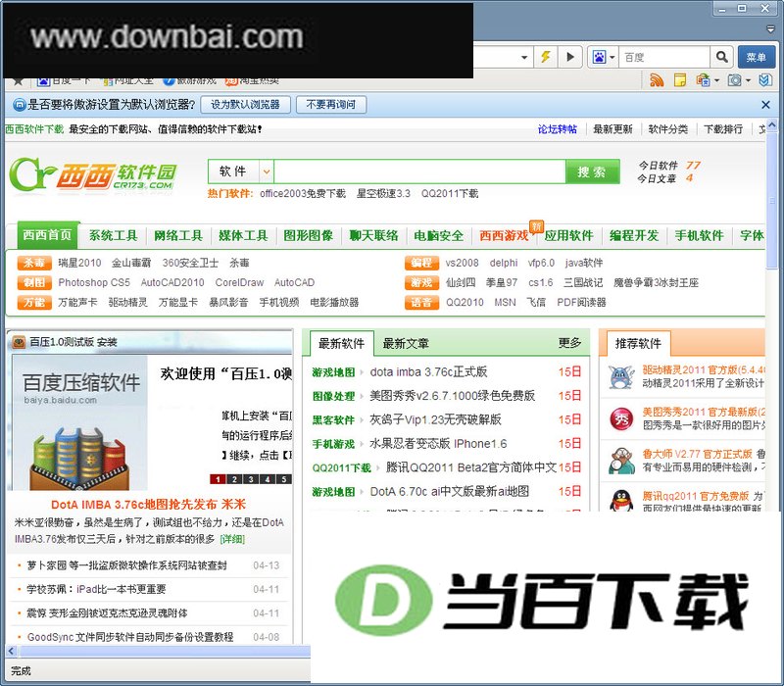Open the tab list dropdown below window controls
This screenshot has width=784, height=686.
pos(770,29)
